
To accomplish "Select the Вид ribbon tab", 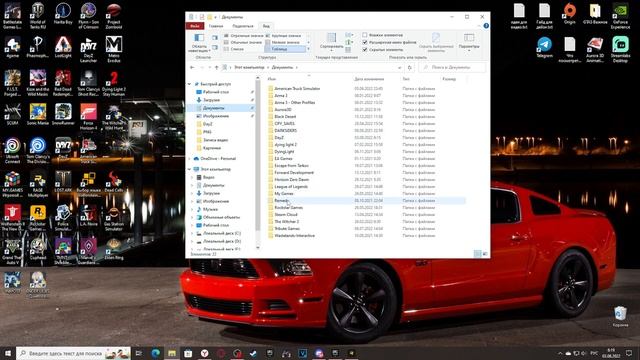I will [266, 26].
